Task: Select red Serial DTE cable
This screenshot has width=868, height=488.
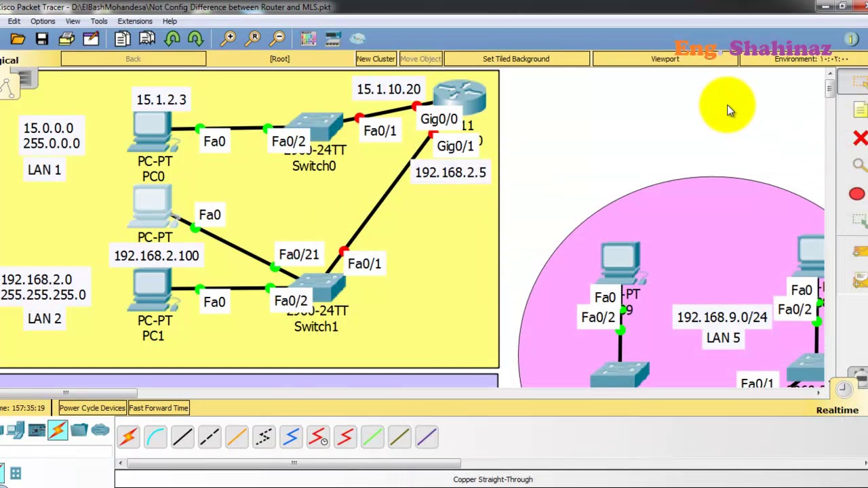Action: tap(345, 437)
